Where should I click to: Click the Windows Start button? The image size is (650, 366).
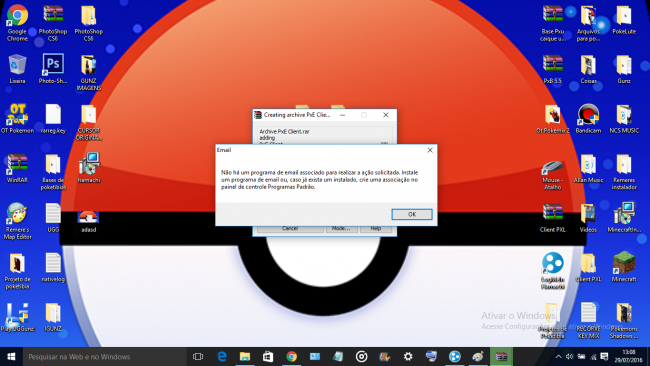pyautogui.click(x=11, y=356)
